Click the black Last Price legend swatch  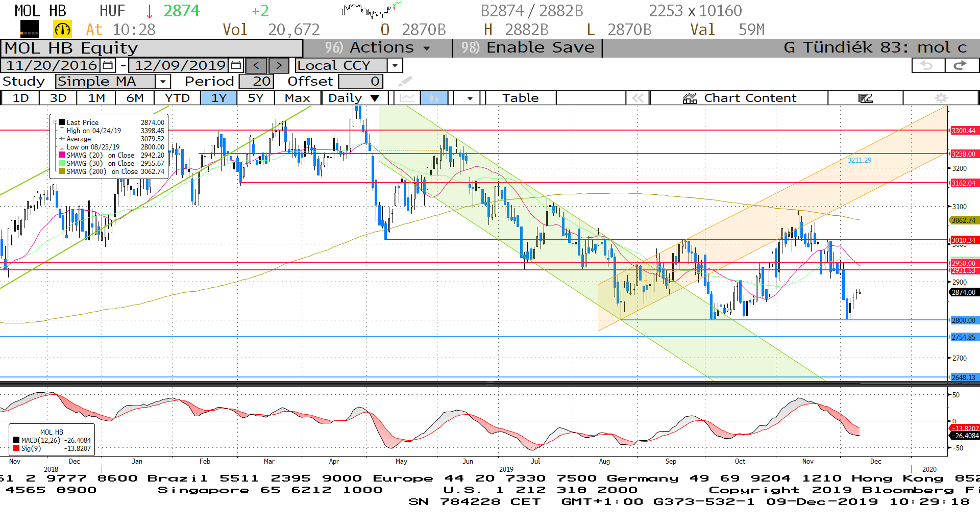tap(62, 122)
